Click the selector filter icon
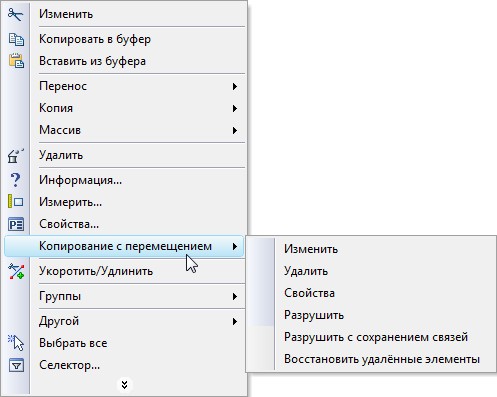The width and height of the screenshot is (497, 397). point(16,365)
